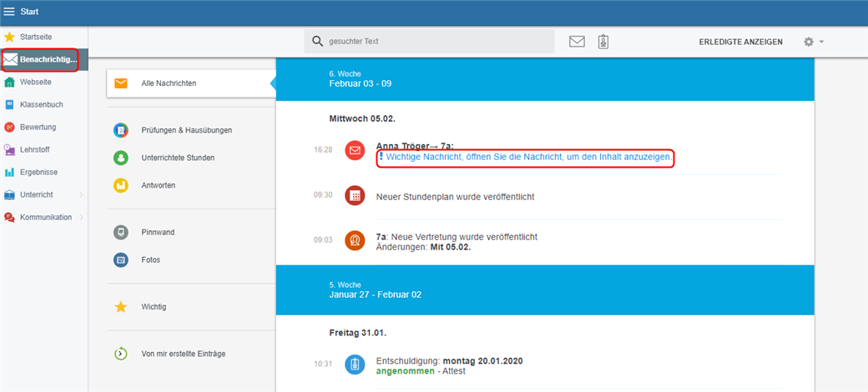Click the yellow star Wichtig icon
Screen dimensions: 868x392
tap(121, 307)
